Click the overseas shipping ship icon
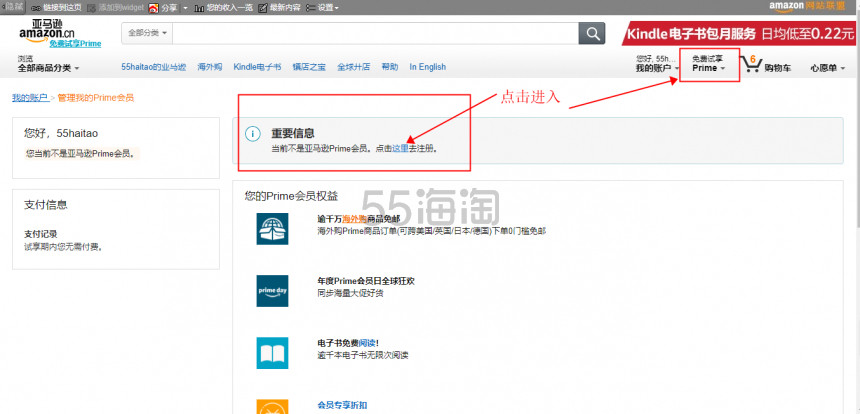860x414 pixels. pyautogui.click(x=272, y=229)
